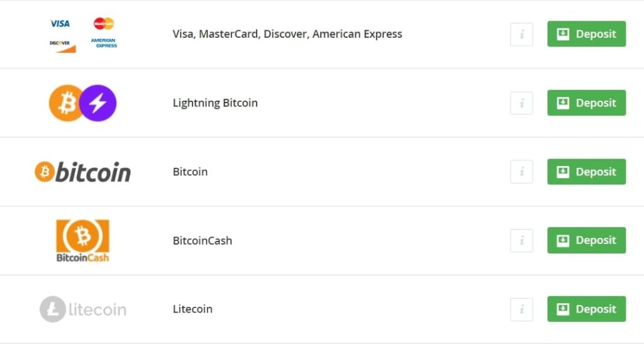644x344 pixels.
Task: Open info icon for Lightning Bitcoin
Action: (521, 103)
